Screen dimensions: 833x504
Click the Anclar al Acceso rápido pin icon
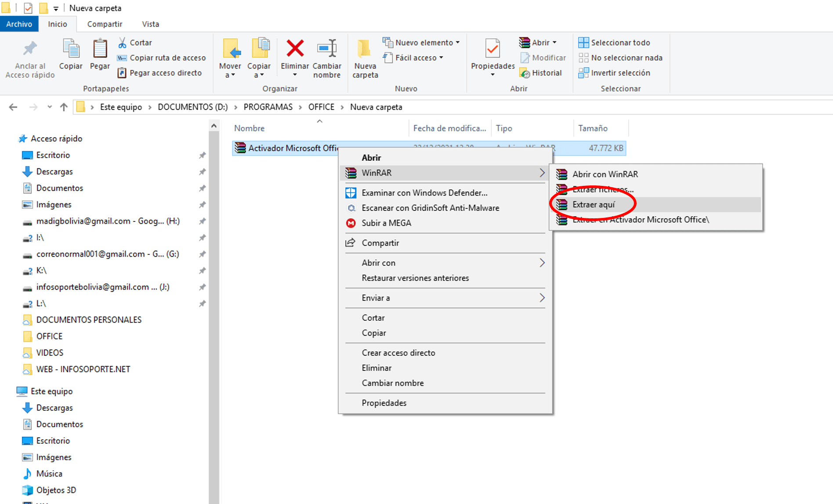[x=30, y=49]
